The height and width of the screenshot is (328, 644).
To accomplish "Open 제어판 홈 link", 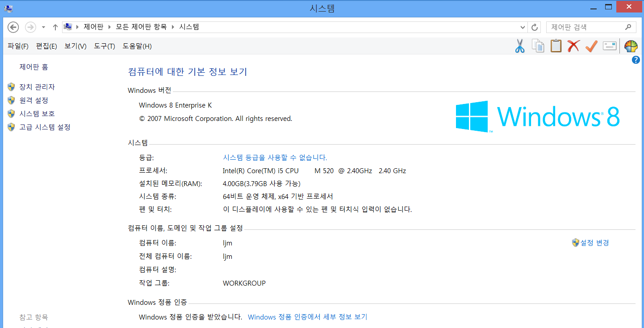I will [34, 67].
